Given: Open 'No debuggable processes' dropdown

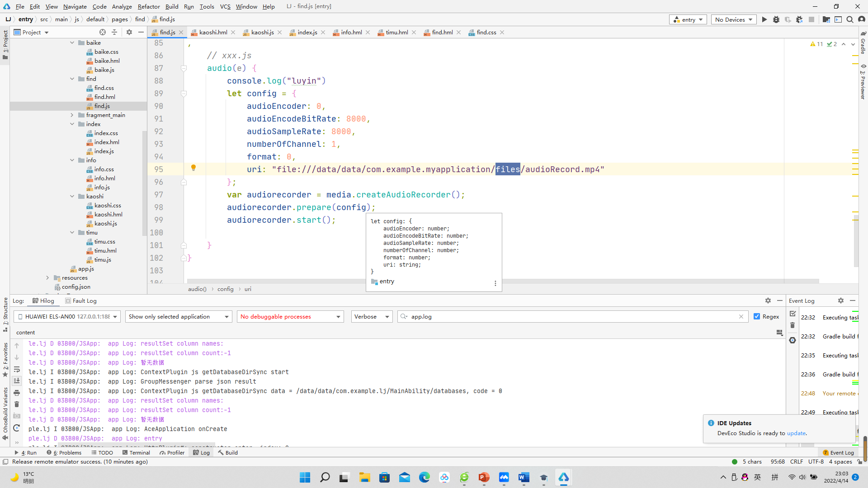Looking at the screenshot, I should 290,317.
